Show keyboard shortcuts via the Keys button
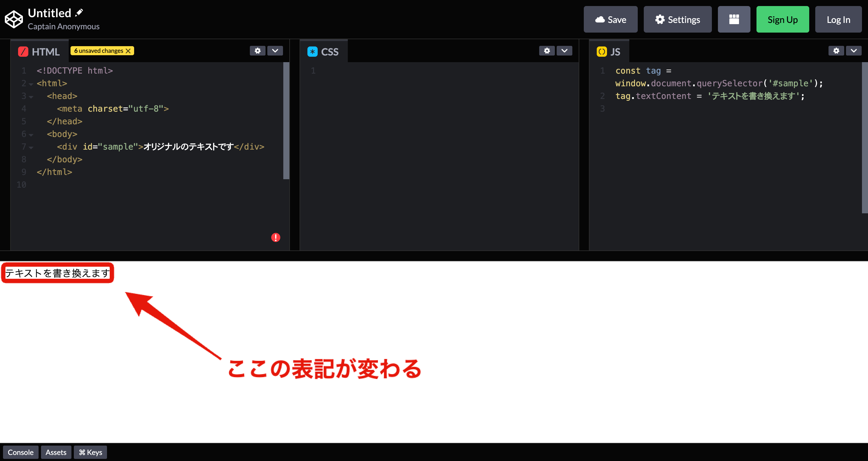The width and height of the screenshot is (868, 461). pos(90,452)
